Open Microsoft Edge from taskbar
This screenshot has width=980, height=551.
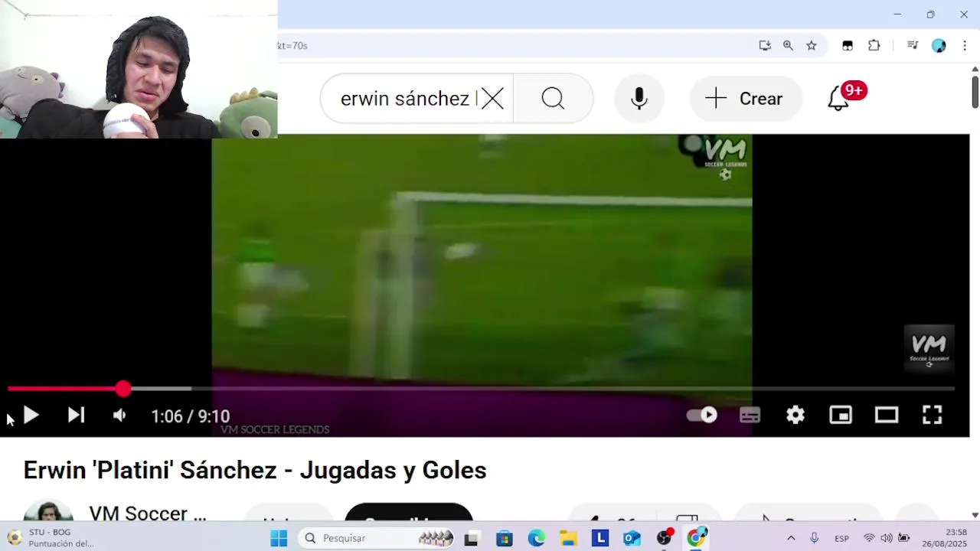(536, 539)
